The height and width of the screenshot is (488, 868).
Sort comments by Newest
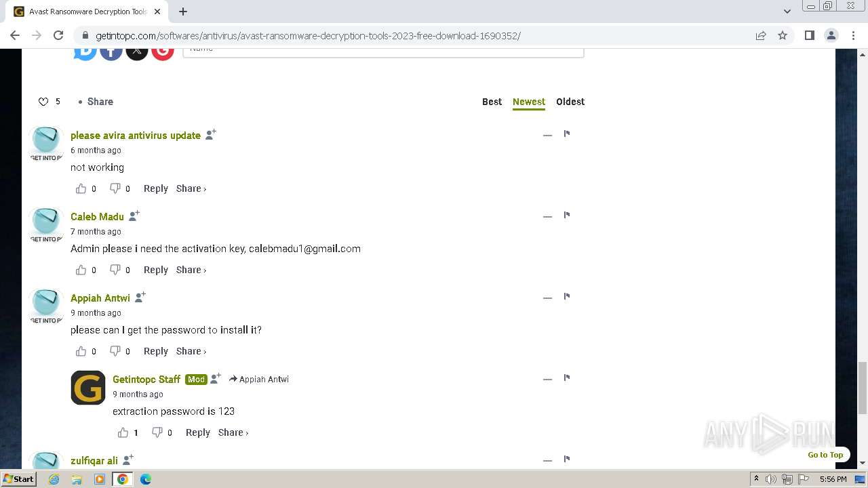coord(529,102)
